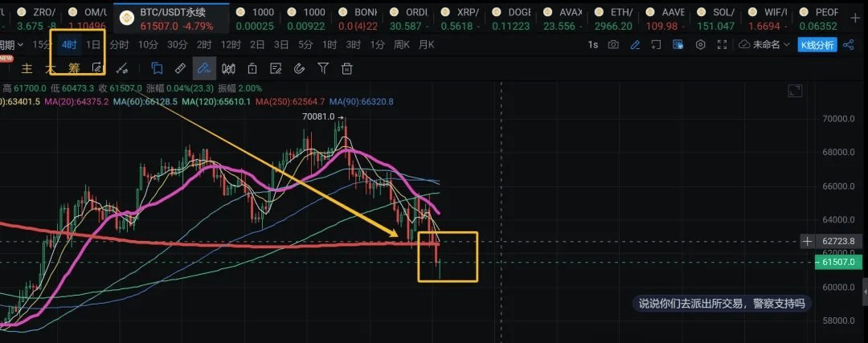Viewport: 868px width, 343px height.
Task: Click the collapse arrow on right edge
Action: [866, 291]
